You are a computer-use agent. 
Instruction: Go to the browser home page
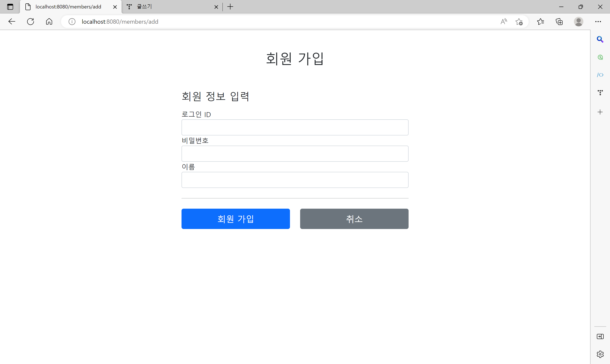49,22
